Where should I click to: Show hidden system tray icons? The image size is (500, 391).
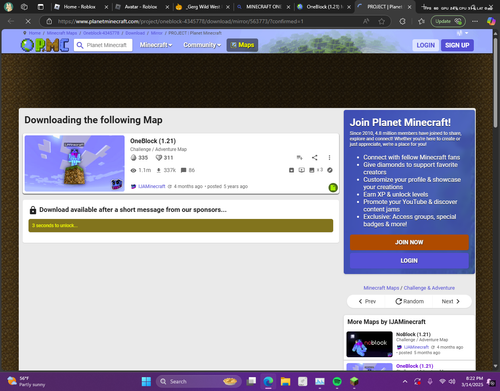point(405,381)
